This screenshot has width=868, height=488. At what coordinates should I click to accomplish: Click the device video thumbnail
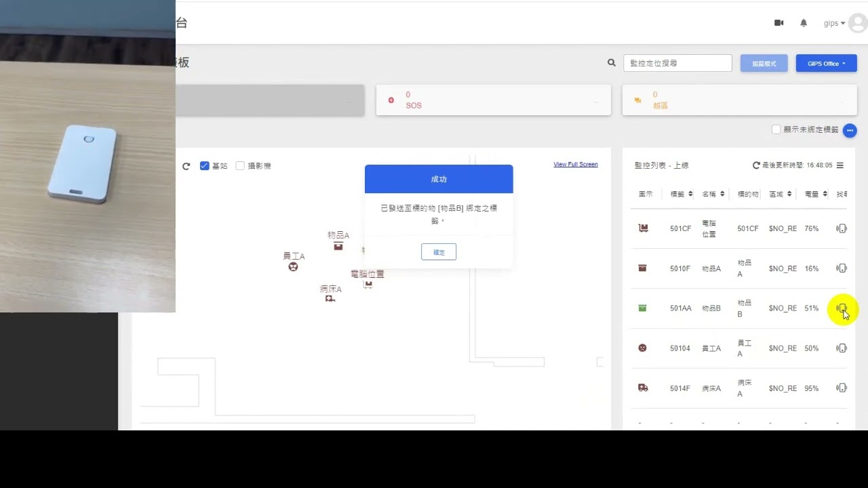87,156
